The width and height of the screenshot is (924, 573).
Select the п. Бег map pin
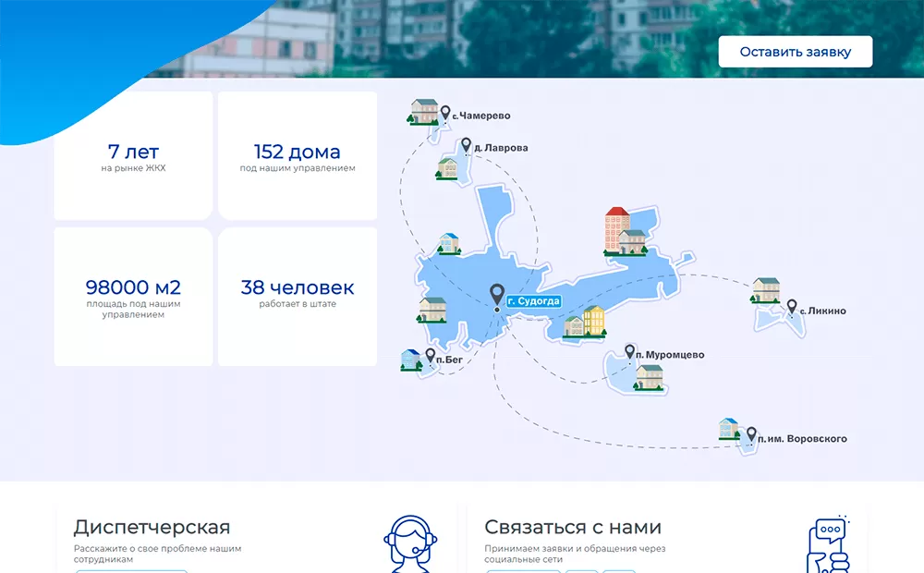(430, 356)
